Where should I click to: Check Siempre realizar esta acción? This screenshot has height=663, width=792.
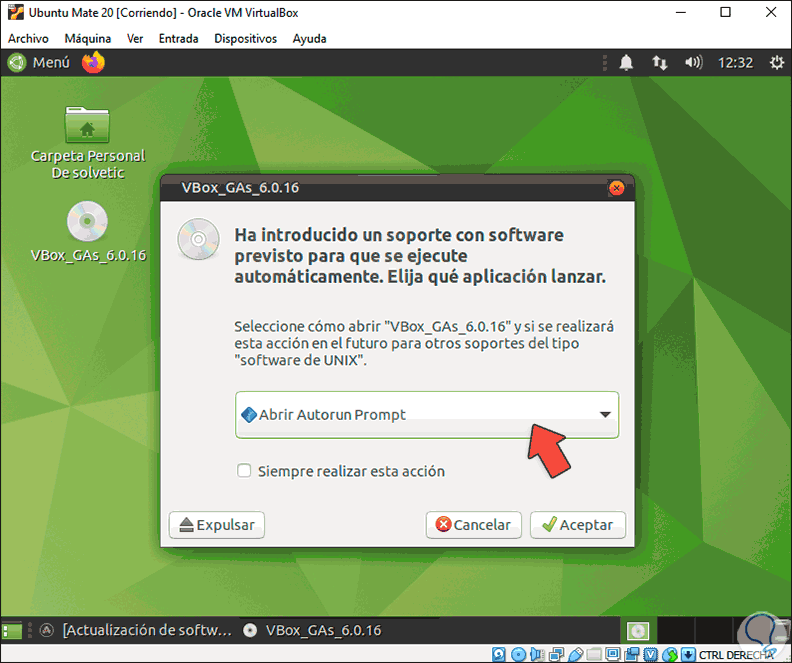coord(244,471)
